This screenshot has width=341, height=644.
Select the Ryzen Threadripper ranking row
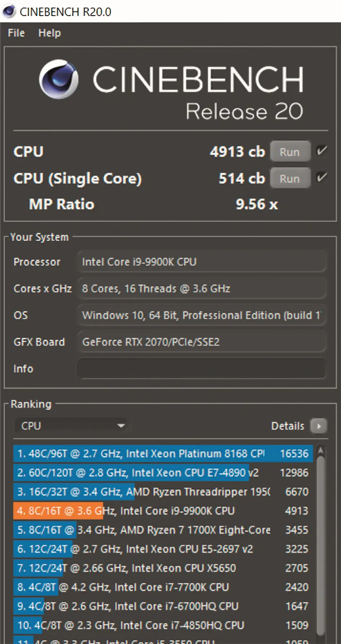click(x=162, y=492)
